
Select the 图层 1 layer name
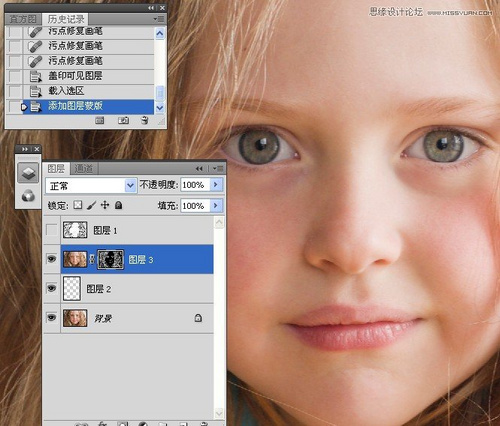105,230
